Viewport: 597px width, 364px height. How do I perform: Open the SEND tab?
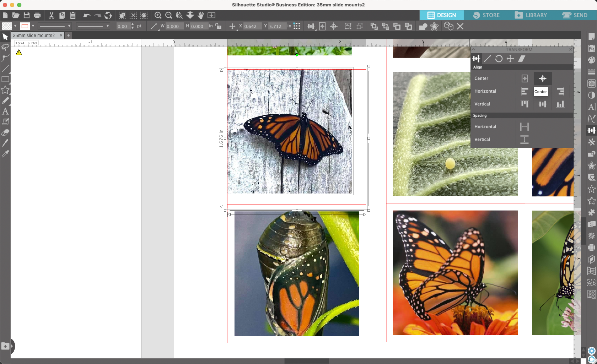575,15
